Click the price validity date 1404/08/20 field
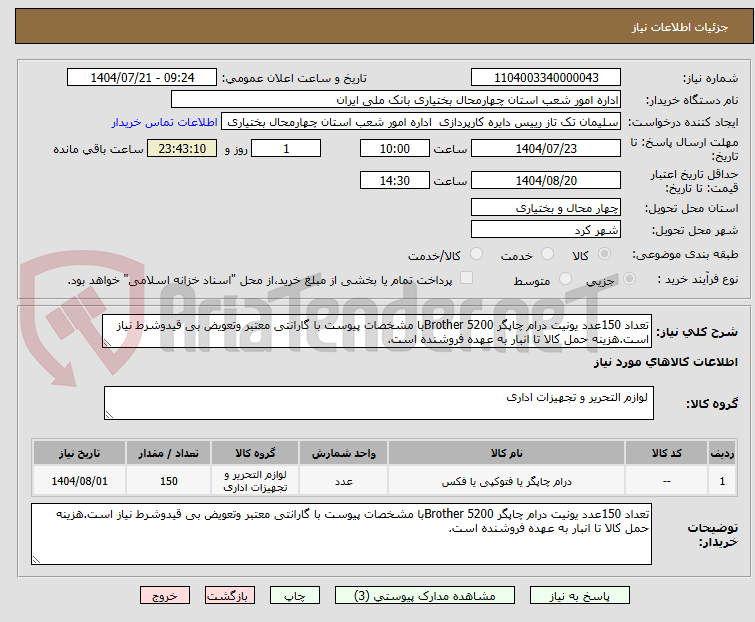The width and height of the screenshot is (755, 622). (x=546, y=180)
